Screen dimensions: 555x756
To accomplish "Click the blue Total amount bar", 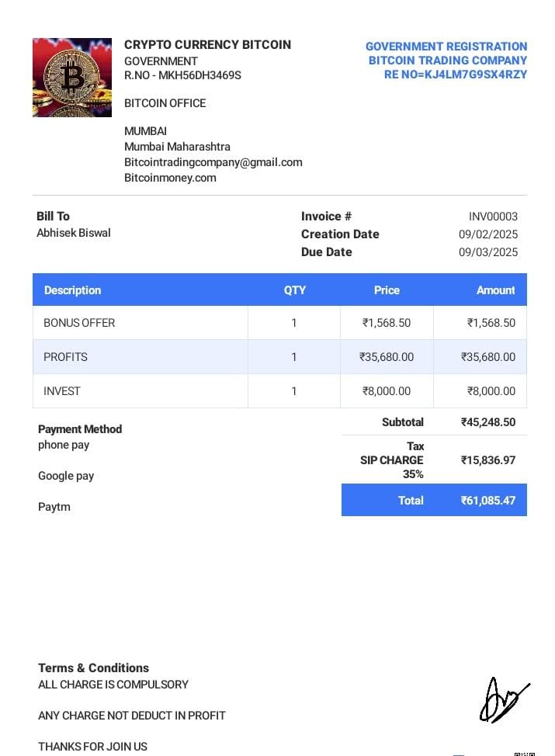I will pos(434,501).
